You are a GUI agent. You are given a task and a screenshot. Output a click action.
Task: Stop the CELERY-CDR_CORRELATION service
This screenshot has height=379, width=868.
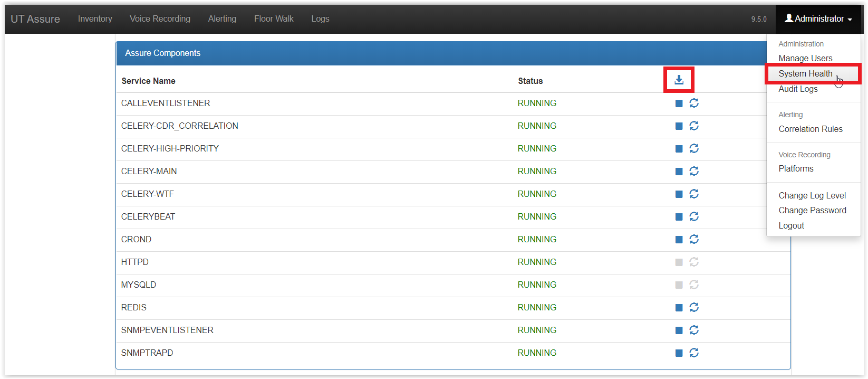679,126
